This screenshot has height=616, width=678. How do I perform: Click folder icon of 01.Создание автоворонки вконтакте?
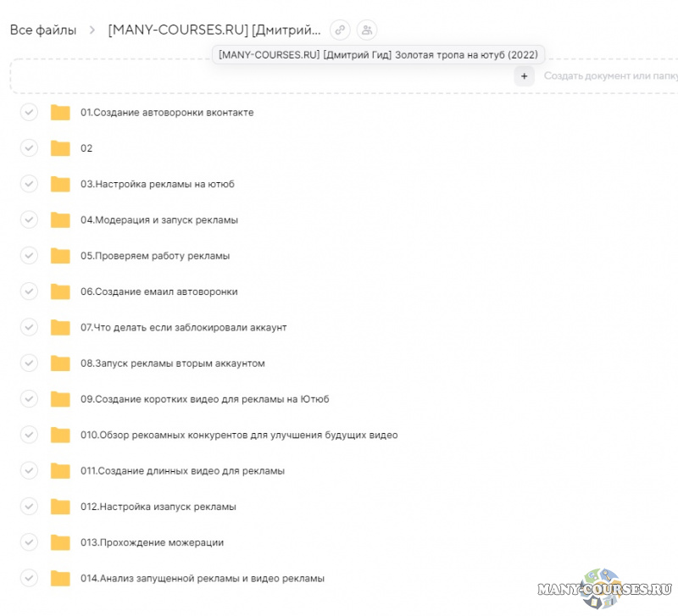click(x=60, y=113)
